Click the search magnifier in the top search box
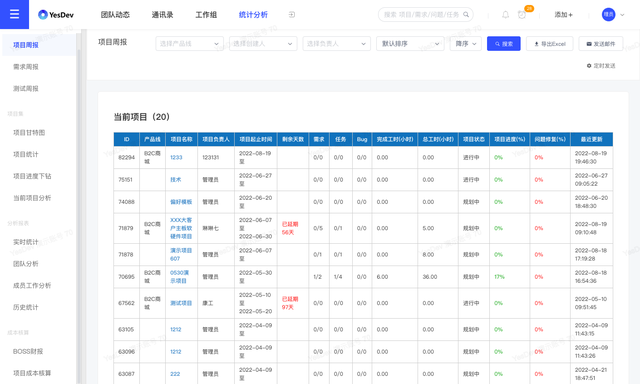 466,15
